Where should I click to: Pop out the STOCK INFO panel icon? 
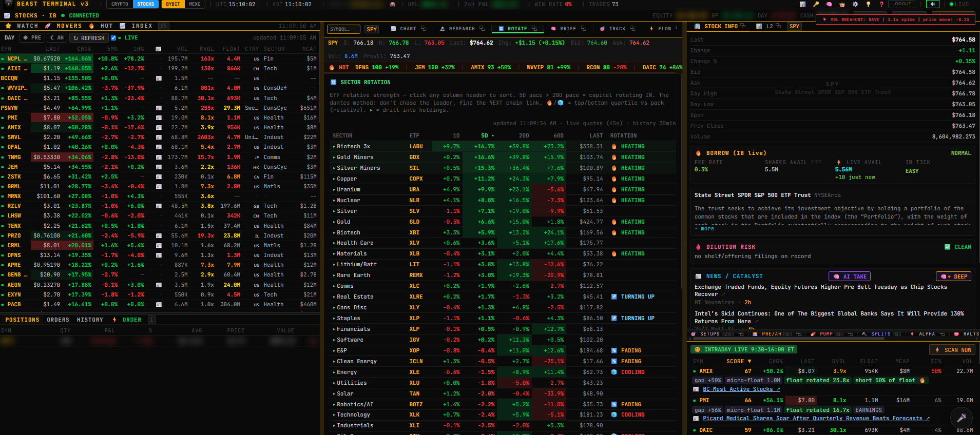click(x=743, y=26)
